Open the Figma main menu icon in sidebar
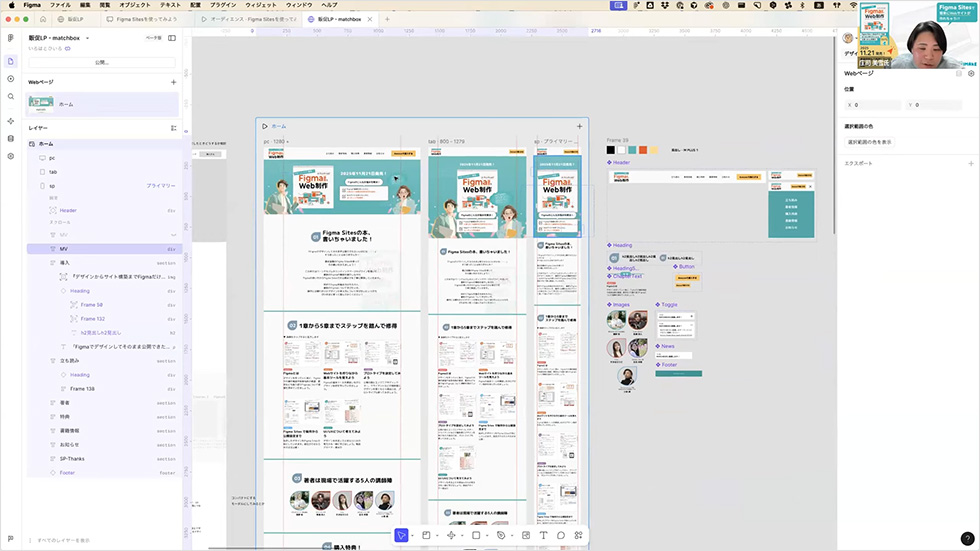980x551 pixels. tap(11, 38)
